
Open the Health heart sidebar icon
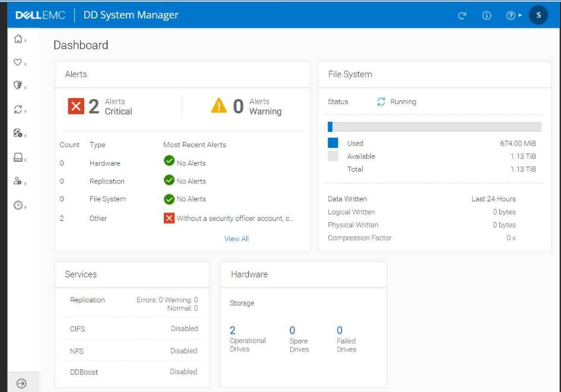[18, 62]
